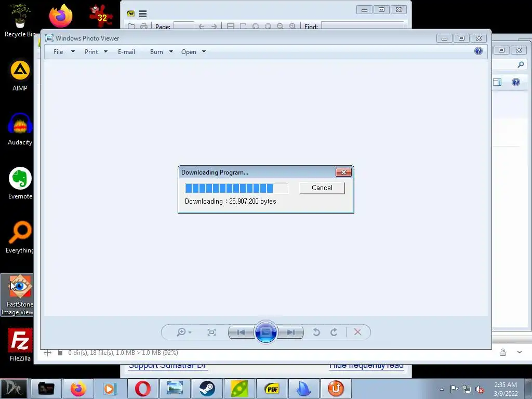The height and width of the screenshot is (399, 532).
Task: Click help icon in background Explorer window
Action: tap(516, 82)
